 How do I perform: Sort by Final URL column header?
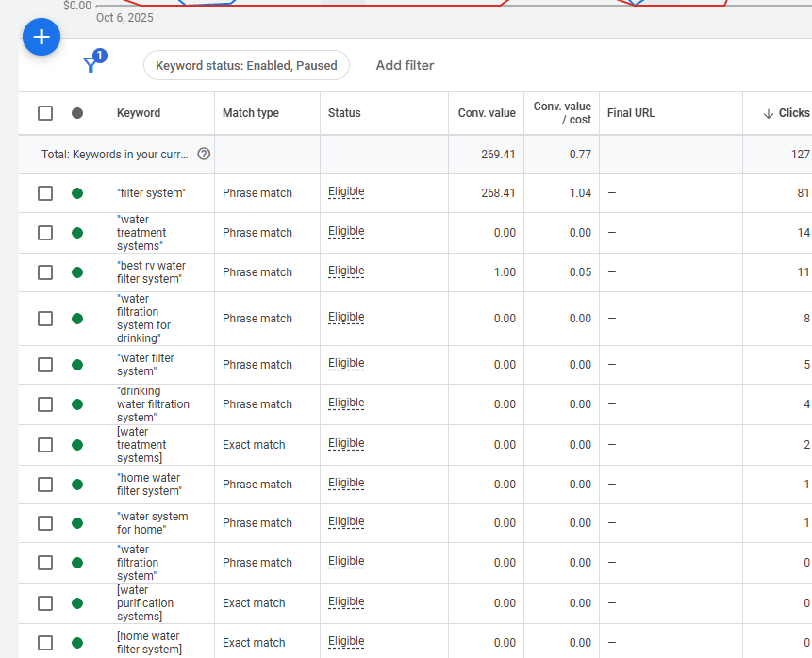631,113
